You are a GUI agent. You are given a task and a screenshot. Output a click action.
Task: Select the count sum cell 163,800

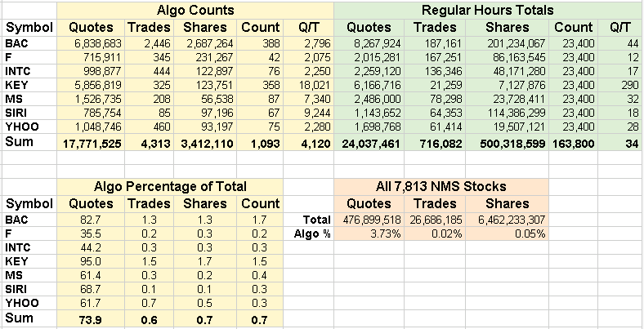[x=575, y=144]
